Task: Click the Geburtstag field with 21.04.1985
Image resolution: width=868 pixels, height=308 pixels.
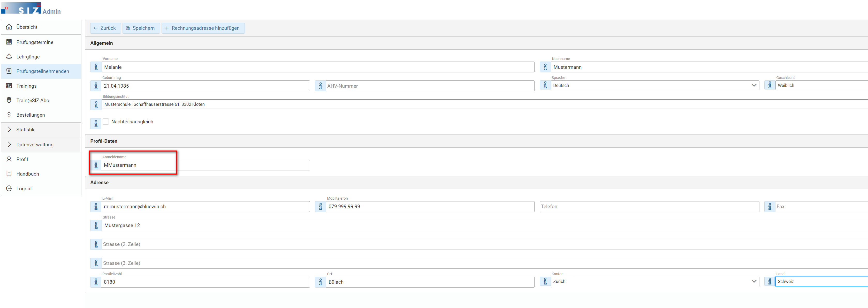Action: [205, 86]
